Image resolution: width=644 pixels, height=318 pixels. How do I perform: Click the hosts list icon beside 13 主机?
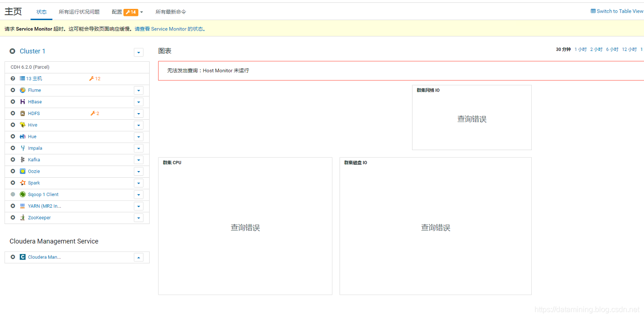22,79
